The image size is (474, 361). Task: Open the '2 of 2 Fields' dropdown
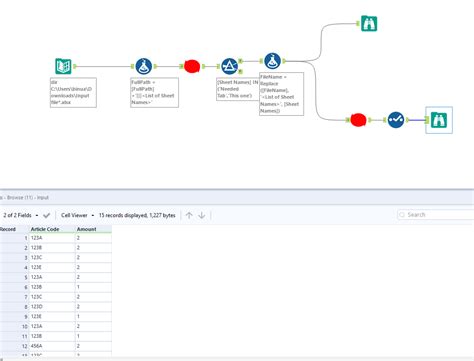tap(20, 215)
